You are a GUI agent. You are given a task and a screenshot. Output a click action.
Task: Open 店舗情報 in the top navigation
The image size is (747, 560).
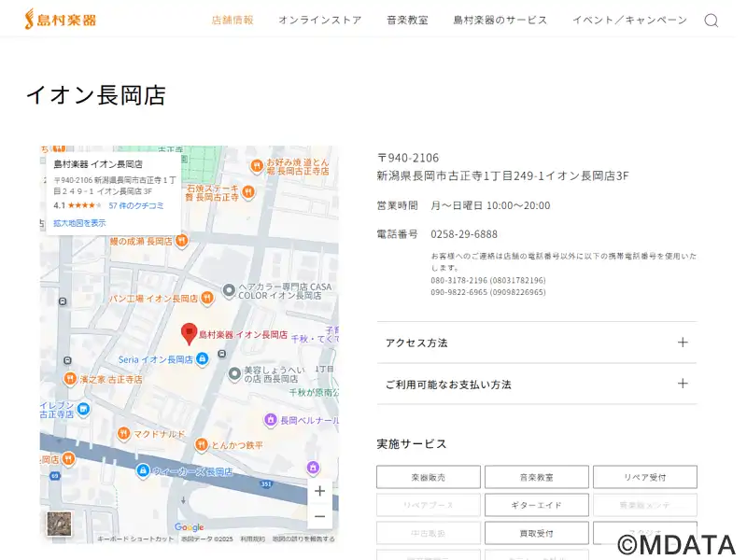point(233,20)
